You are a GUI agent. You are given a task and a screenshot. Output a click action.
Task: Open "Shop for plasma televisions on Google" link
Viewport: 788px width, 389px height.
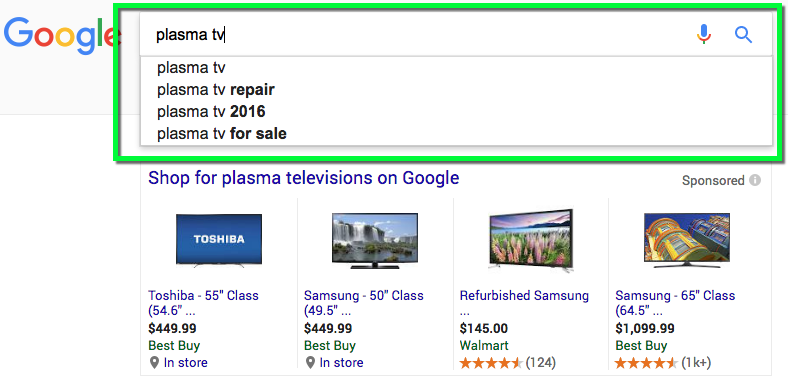point(304,178)
